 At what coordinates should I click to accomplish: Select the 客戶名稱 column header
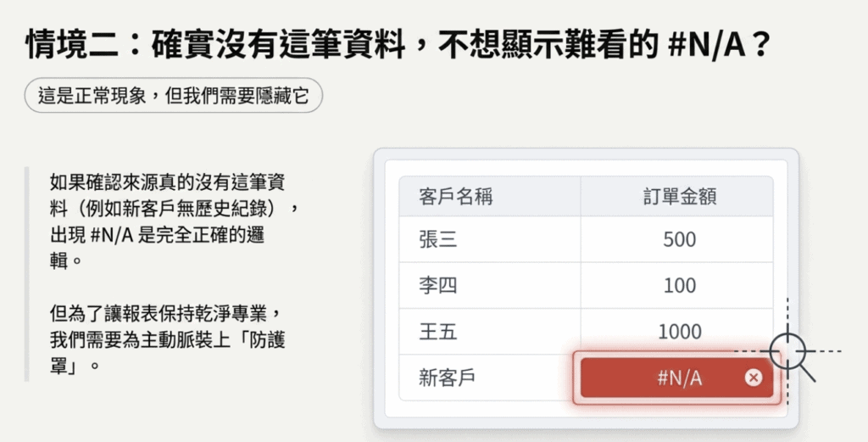coord(456,197)
